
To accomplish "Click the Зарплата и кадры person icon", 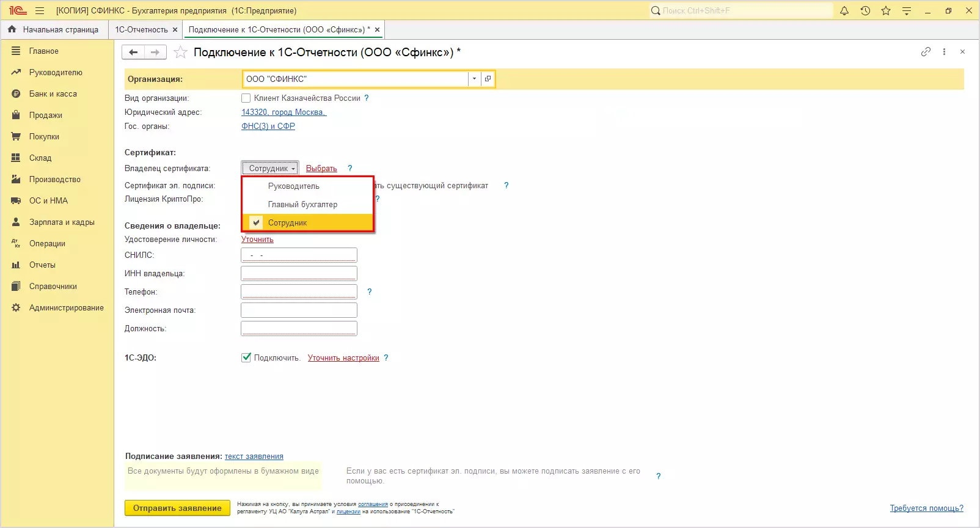I will (x=16, y=222).
